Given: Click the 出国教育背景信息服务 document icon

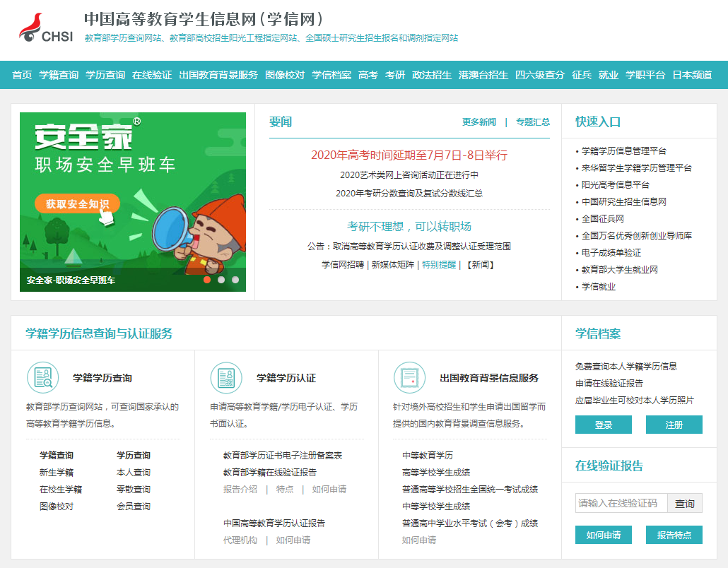Looking at the screenshot, I should pyautogui.click(x=411, y=378).
